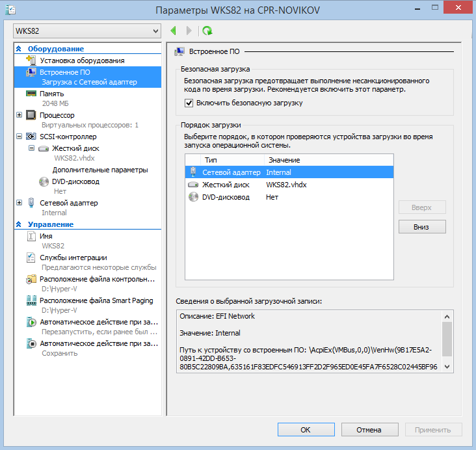Click the Отмена button

pos(369,430)
